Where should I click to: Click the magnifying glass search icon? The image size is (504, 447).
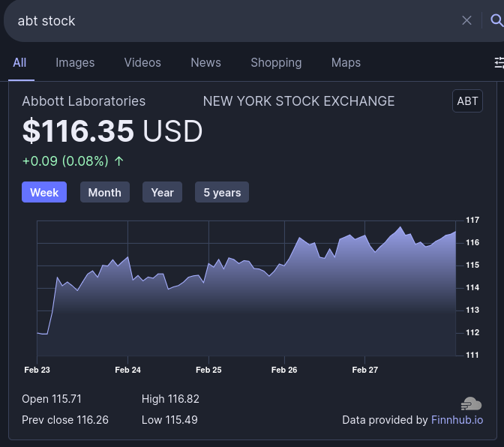tap(496, 20)
